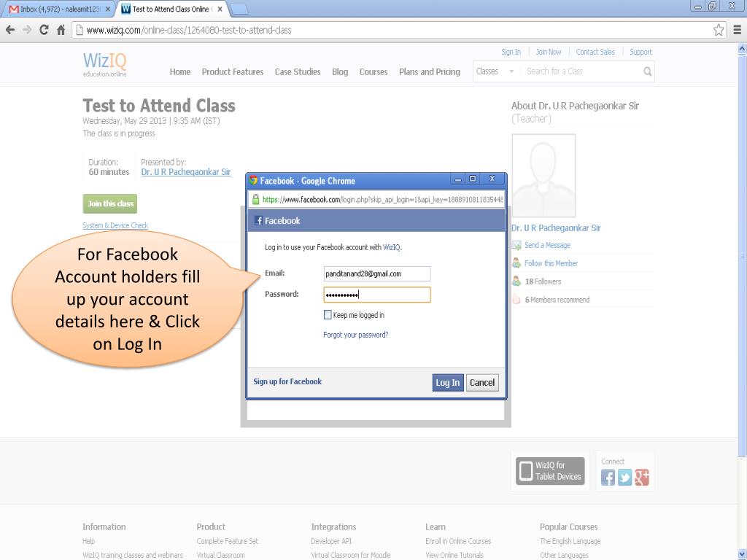This screenshot has width=747, height=560.
Task: Click the Password input field
Action: click(x=377, y=295)
